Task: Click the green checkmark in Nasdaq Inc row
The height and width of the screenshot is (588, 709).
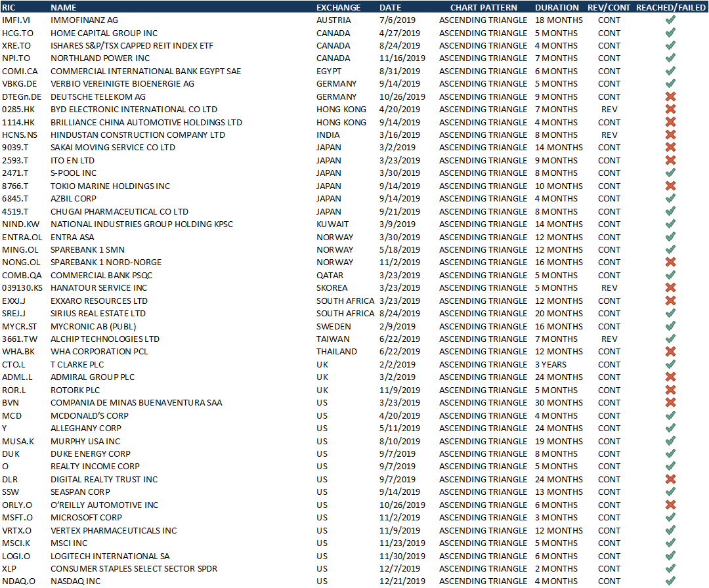Action: pyautogui.click(x=670, y=581)
